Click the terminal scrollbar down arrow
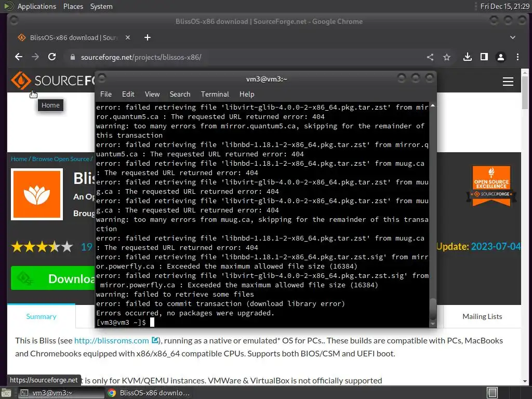532x399 pixels. [433, 324]
